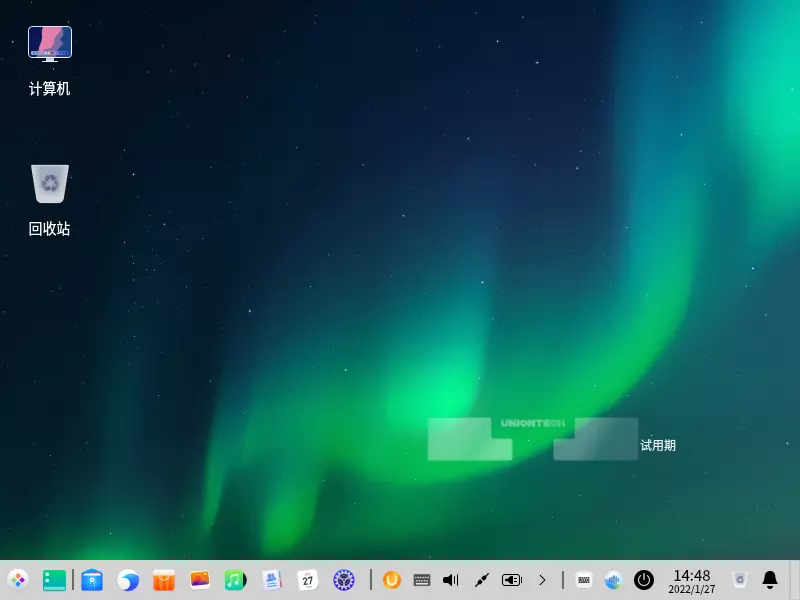Screen dimensions: 800x600
Task: Select the 计算机 desktop icon
Action: tap(49, 61)
